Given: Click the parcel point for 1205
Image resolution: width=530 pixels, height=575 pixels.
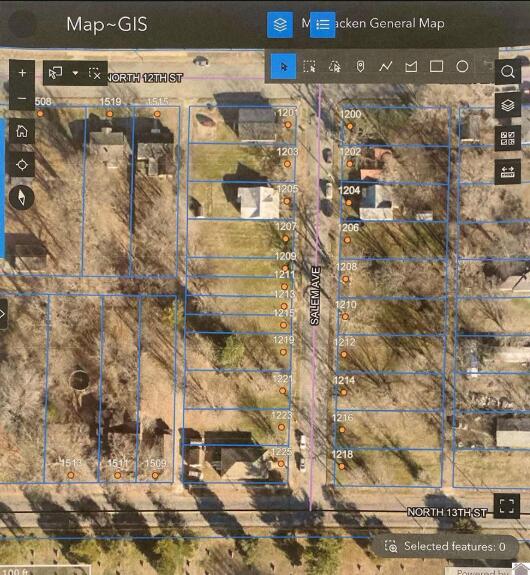Looking at the screenshot, I should point(287,201).
